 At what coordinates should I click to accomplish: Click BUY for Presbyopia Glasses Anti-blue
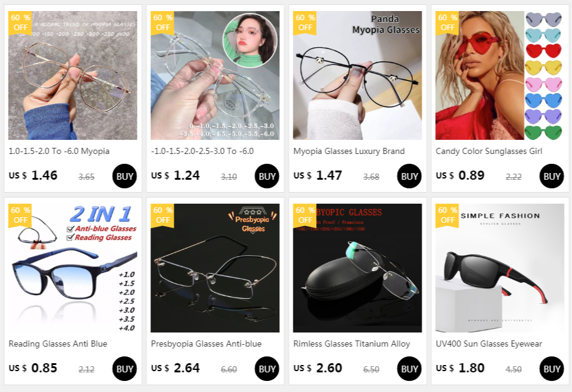(266, 369)
